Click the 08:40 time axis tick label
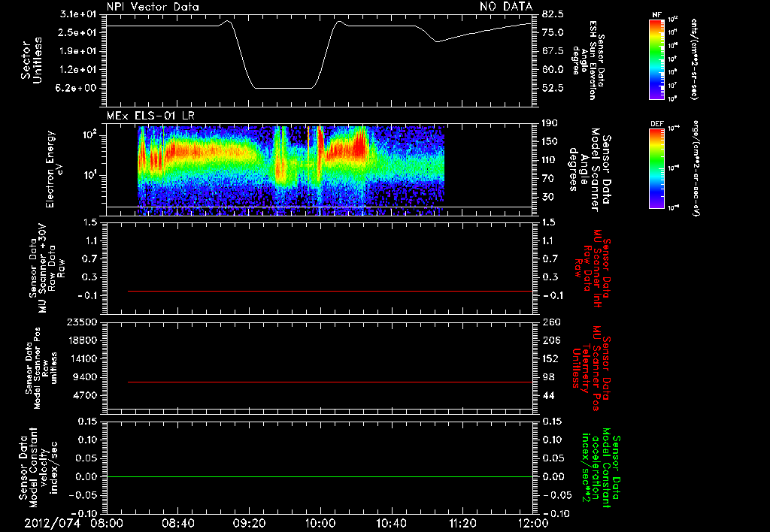770x532 pixels. 178,522
